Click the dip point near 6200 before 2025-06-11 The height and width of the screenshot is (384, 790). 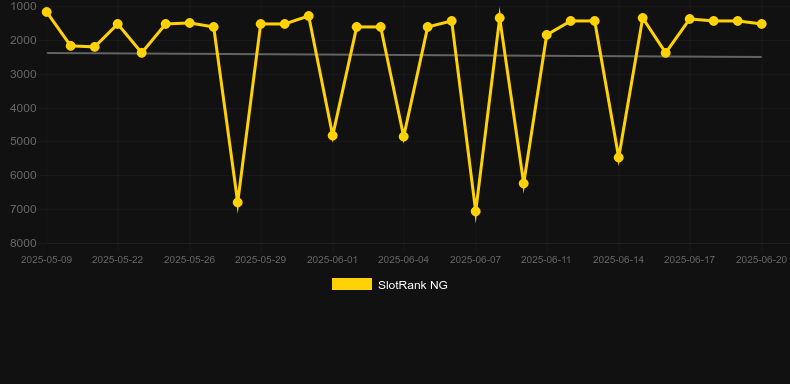523,183
